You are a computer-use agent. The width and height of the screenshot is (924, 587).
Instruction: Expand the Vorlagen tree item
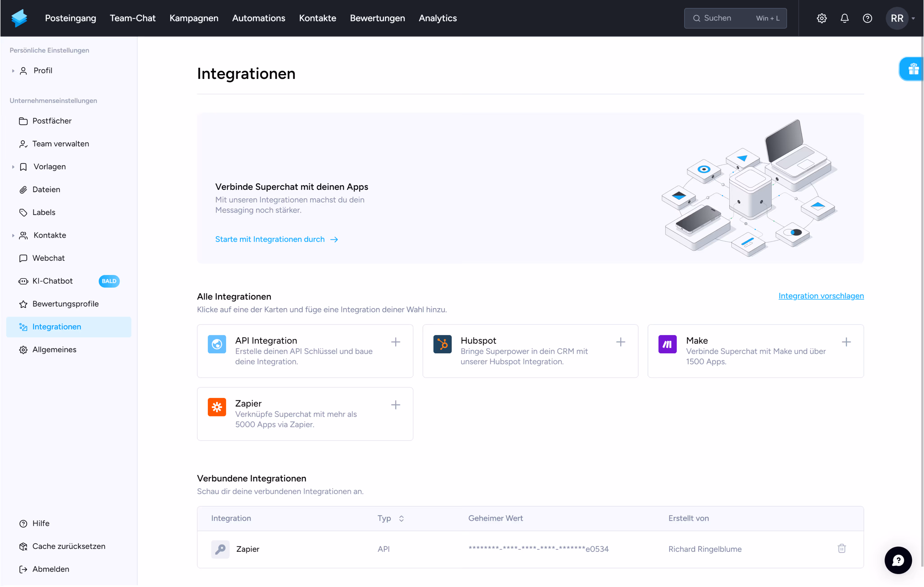pyautogui.click(x=13, y=167)
